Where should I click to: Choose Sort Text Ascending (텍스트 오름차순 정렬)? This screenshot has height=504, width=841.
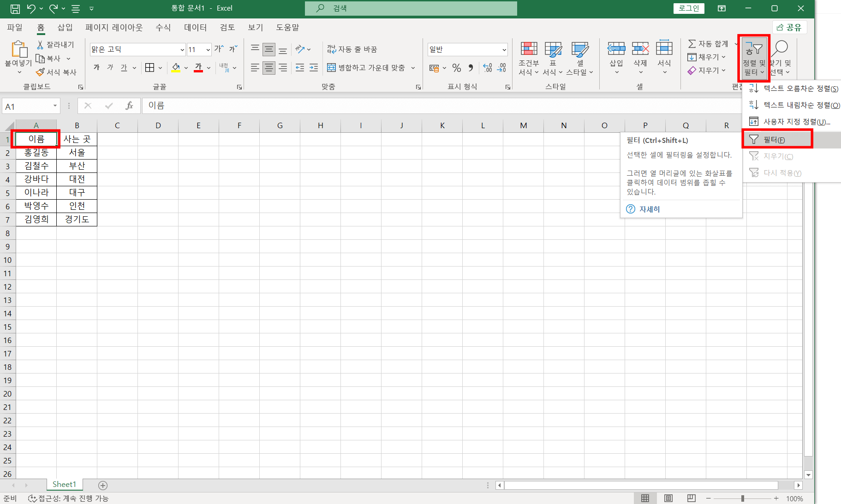pos(791,89)
